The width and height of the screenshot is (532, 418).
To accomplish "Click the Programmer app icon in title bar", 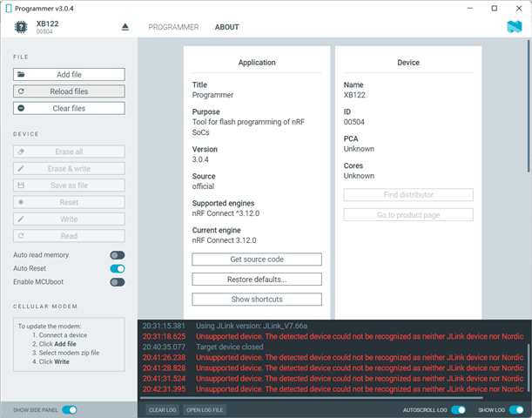I will tap(9, 9).
